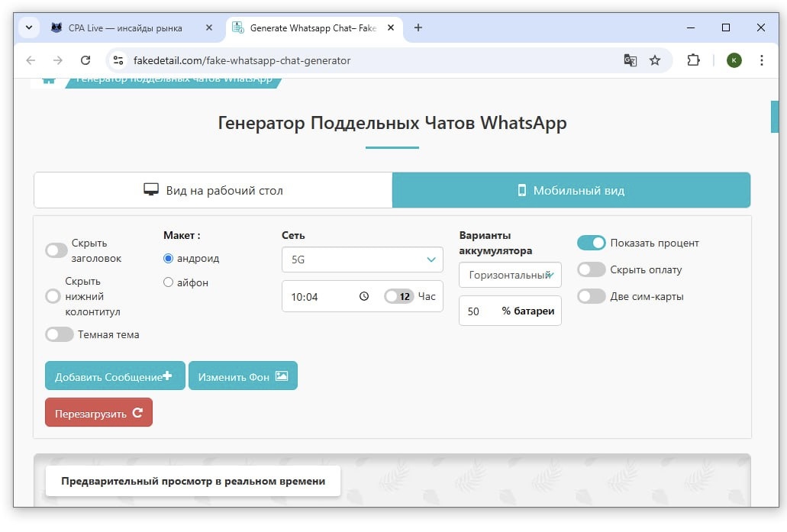Bookmark this page with the star icon
The image size is (787, 532).
654,60
